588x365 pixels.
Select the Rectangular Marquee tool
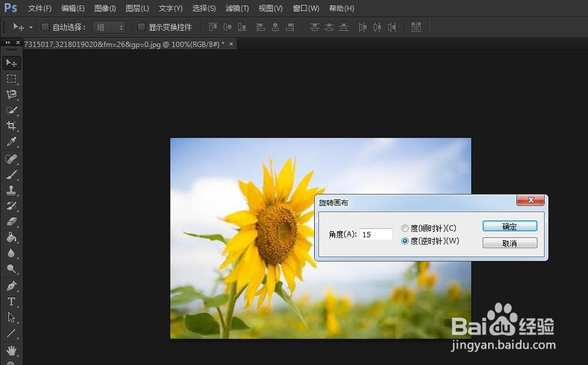[11, 79]
